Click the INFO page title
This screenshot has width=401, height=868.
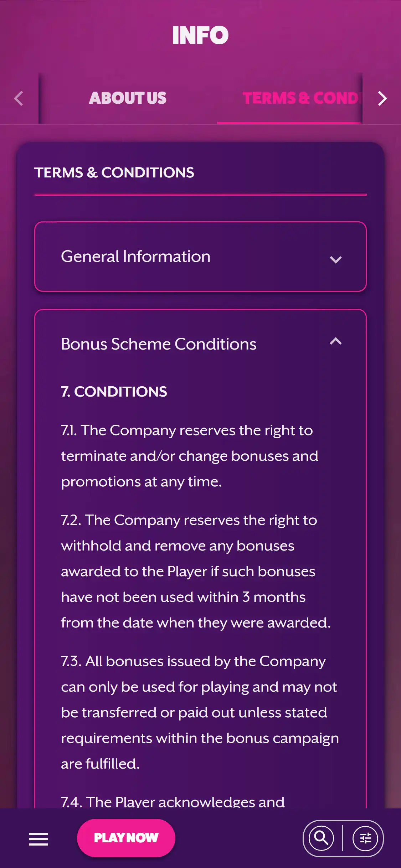(x=200, y=35)
